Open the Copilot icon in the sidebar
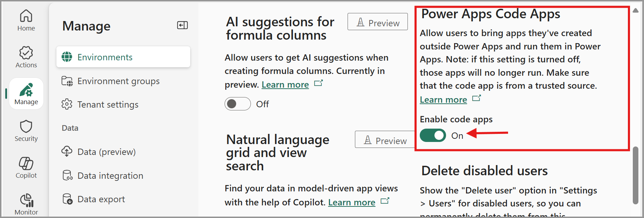This screenshot has height=218, width=644. tap(26, 168)
